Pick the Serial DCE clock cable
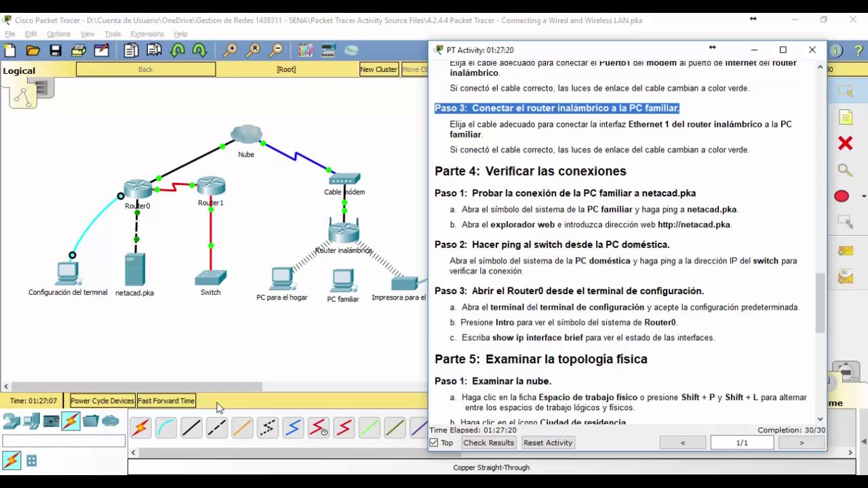Screen dimensions: 868x488 coord(318,428)
